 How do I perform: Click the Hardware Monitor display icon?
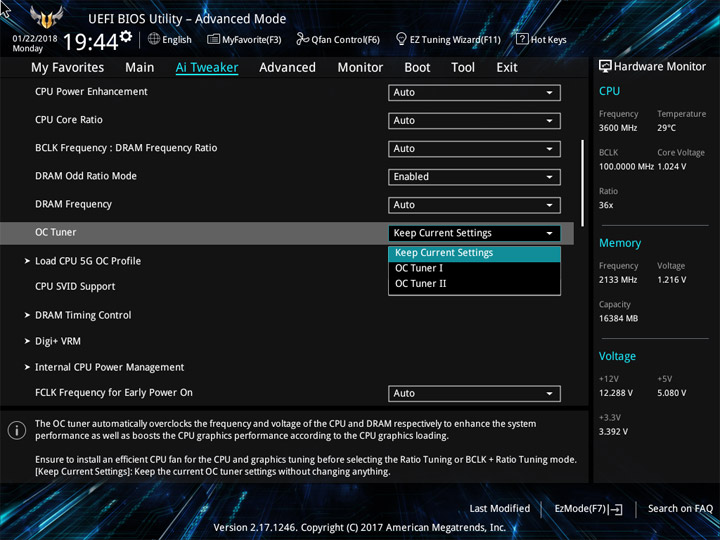pos(605,66)
